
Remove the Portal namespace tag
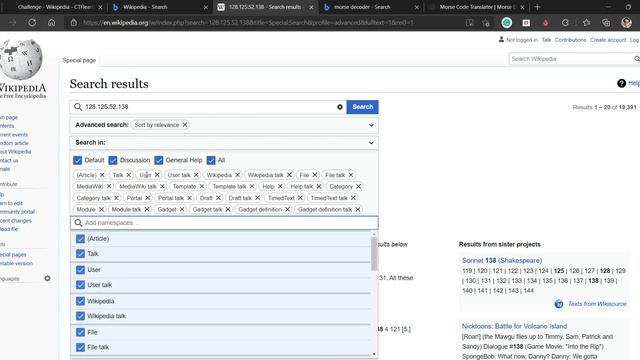tap(148, 198)
